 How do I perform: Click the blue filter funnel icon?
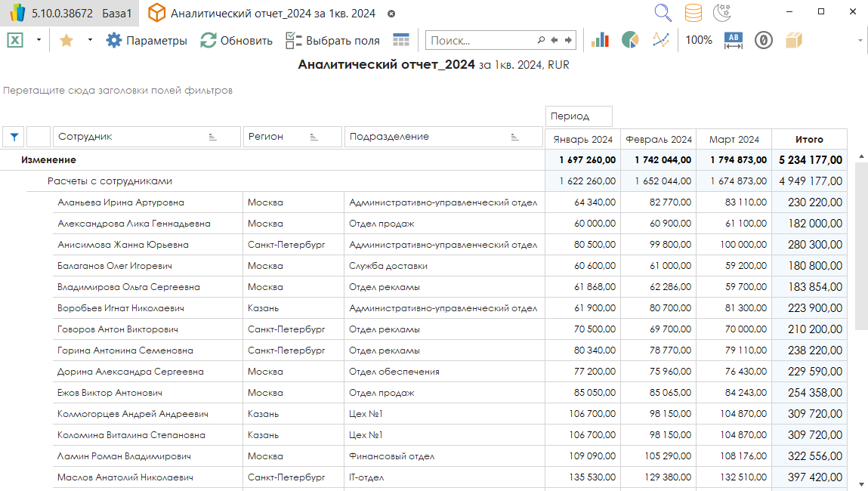coord(14,137)
